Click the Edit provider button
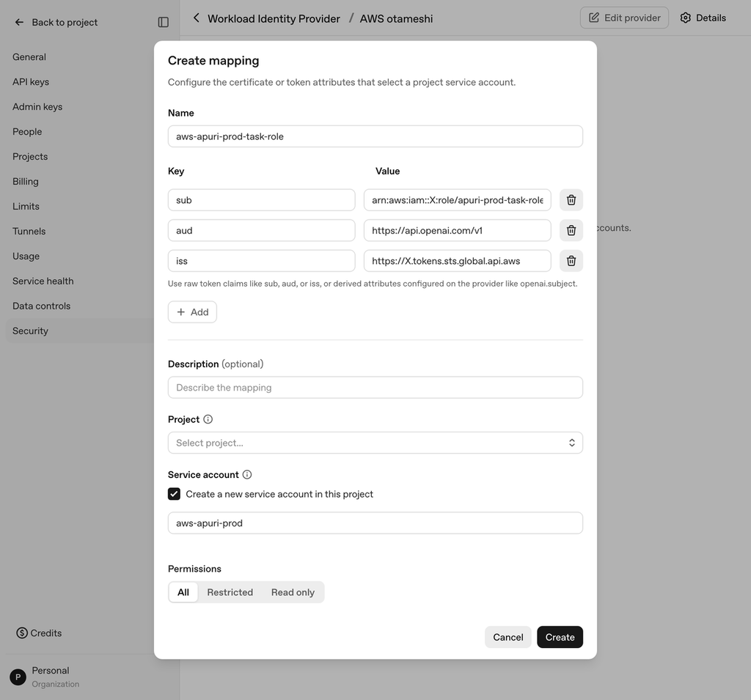The width and height of the screenshot is (751, 700). point(624,18)
